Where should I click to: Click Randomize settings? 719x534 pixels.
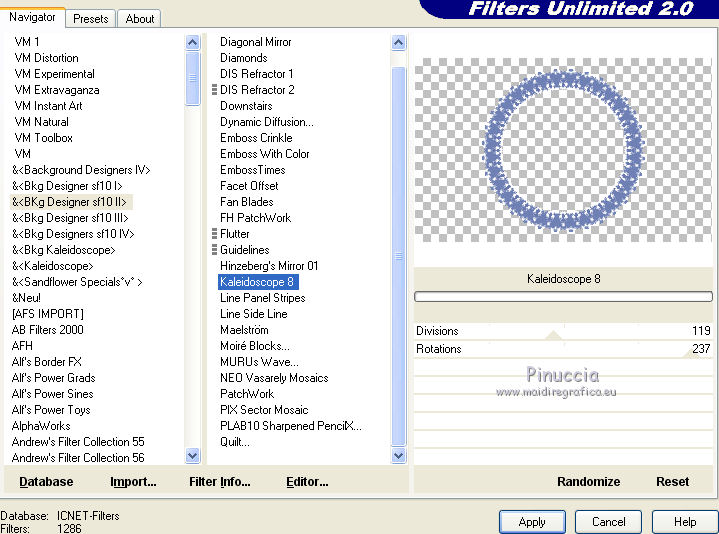pyautogui.click(x=588, y=481)
